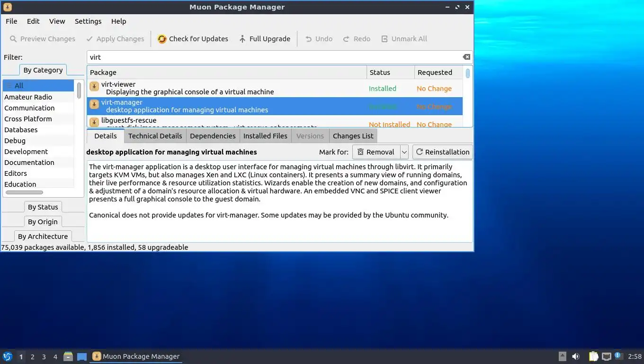Expand the By Architecture filter section
This screenshot has width=644, height=364.
point(43,237)
